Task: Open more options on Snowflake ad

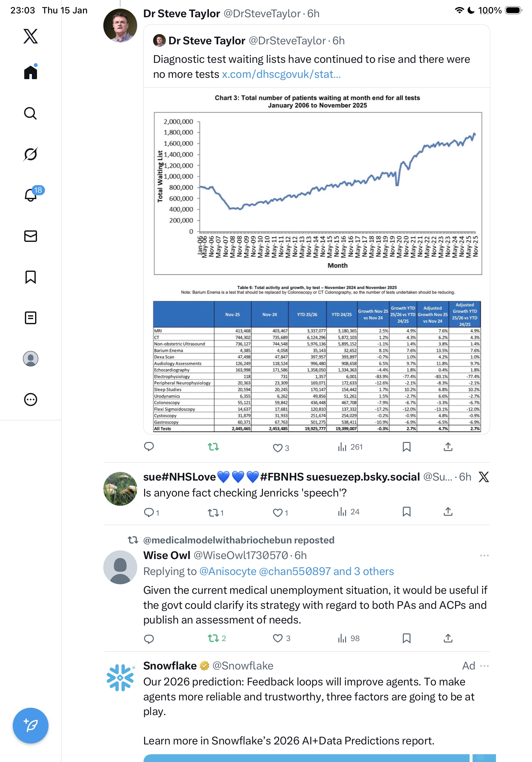Action: [484, 665]
